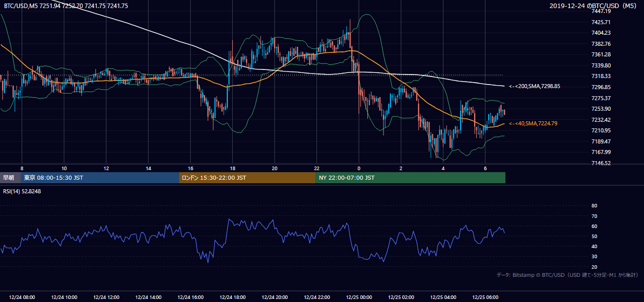
Task: Click RSI scale level 80
Action: (x=594, y=206)
